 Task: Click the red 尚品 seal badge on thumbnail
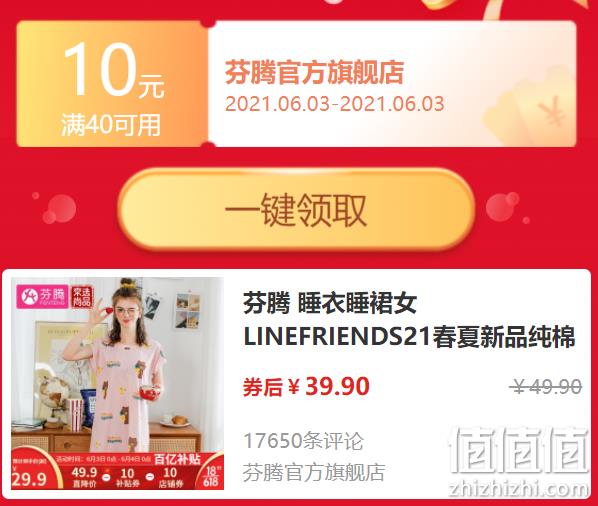pyautogui.click(x=81, y=297)
